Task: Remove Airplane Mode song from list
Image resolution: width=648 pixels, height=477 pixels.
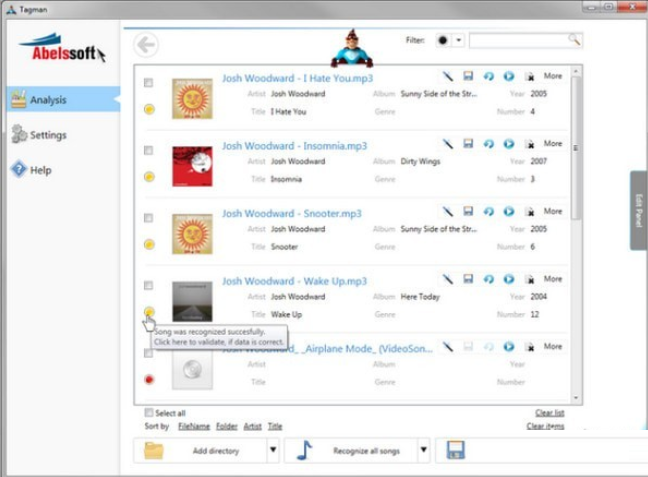Action: click(x=529, y=347)
